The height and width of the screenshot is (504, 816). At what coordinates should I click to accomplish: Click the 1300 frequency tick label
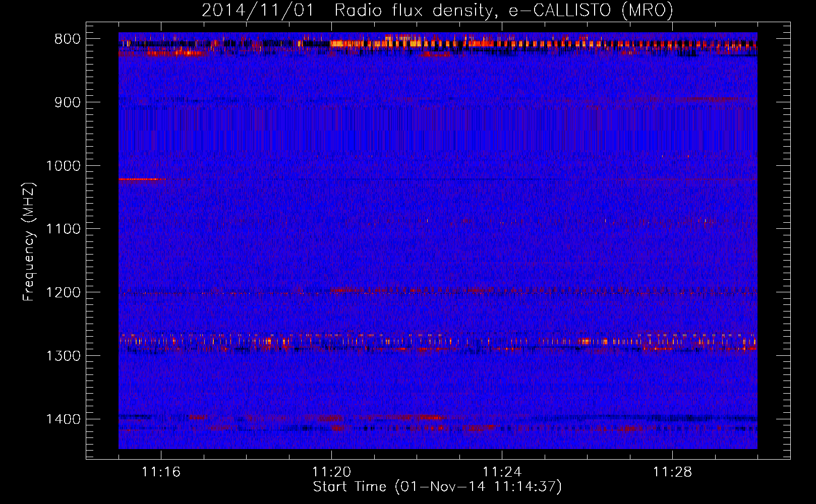[63, 356]
